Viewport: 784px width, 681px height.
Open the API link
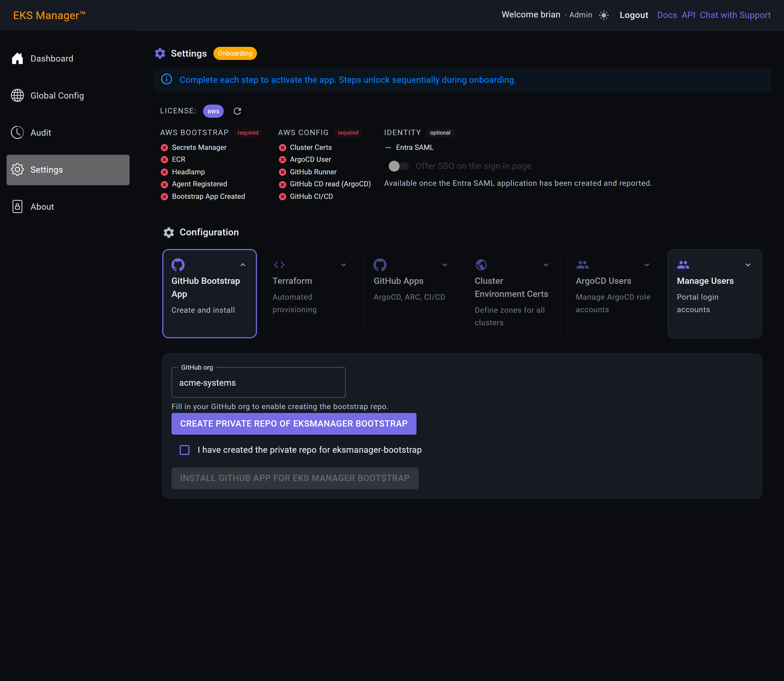pyautogui.click(x=688, y=15)
